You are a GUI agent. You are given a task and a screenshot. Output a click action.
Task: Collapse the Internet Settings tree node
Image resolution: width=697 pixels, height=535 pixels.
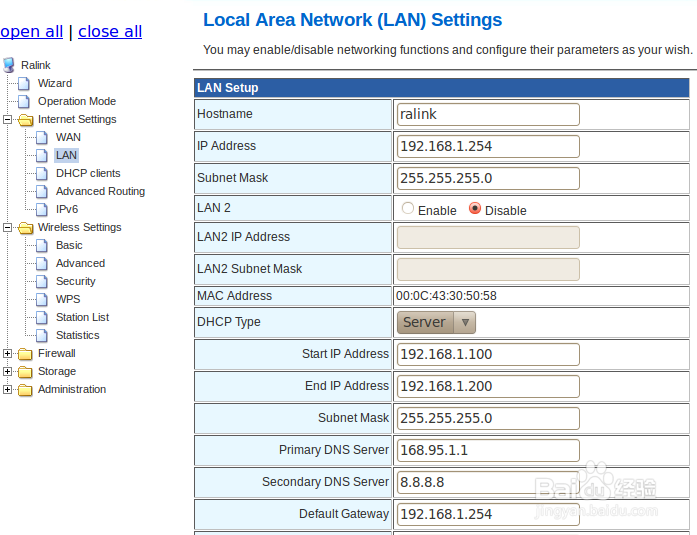7,119
